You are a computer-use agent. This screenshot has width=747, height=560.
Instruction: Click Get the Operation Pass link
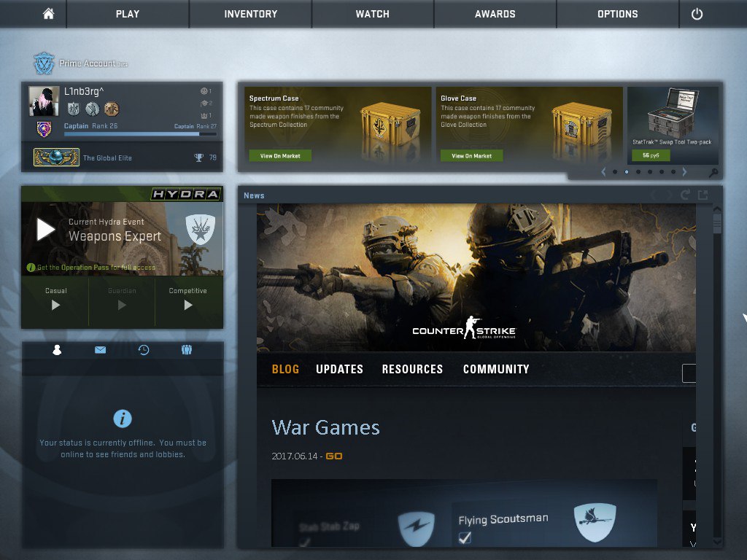click(x=96, y=268)
